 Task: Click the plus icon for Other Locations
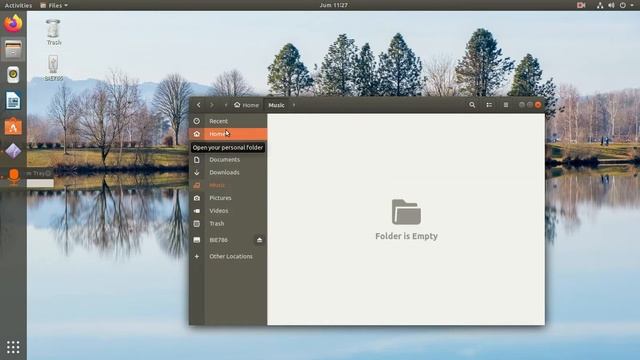click(x=197, y=256)
